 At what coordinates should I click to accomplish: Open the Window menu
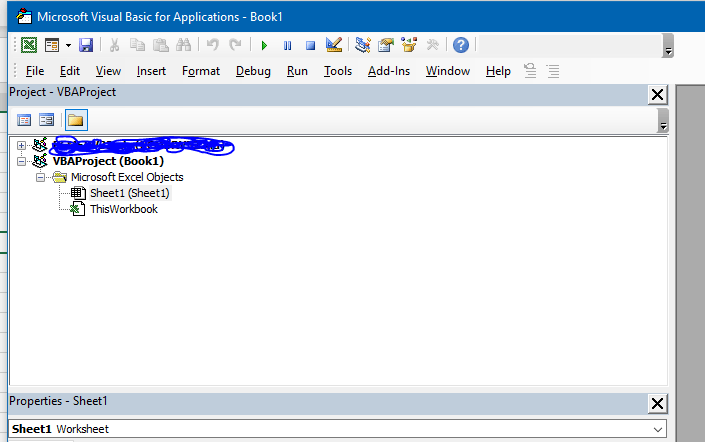coord(448,71)
